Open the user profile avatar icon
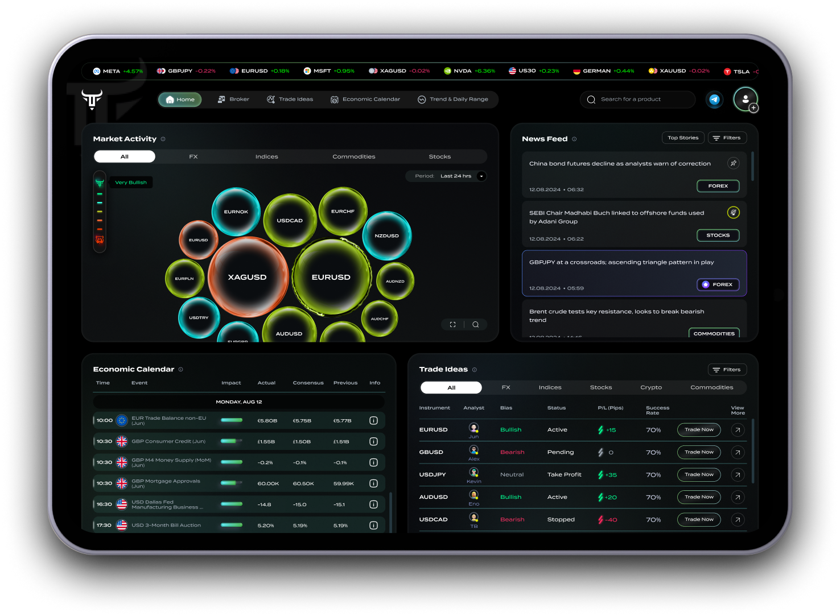Image resolution: width=840 pixels, height=616 pixels. [x=745, y=99]
